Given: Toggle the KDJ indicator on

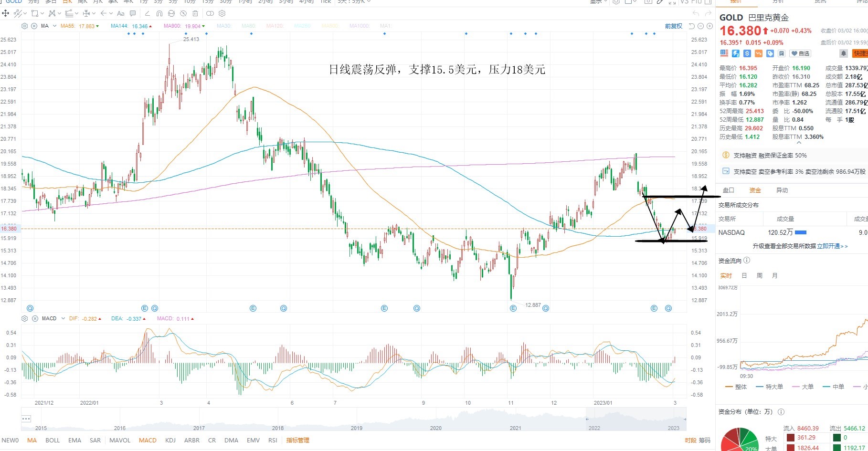Looking at the screenshot, I should pyautogui.click(x=170, y=440).
